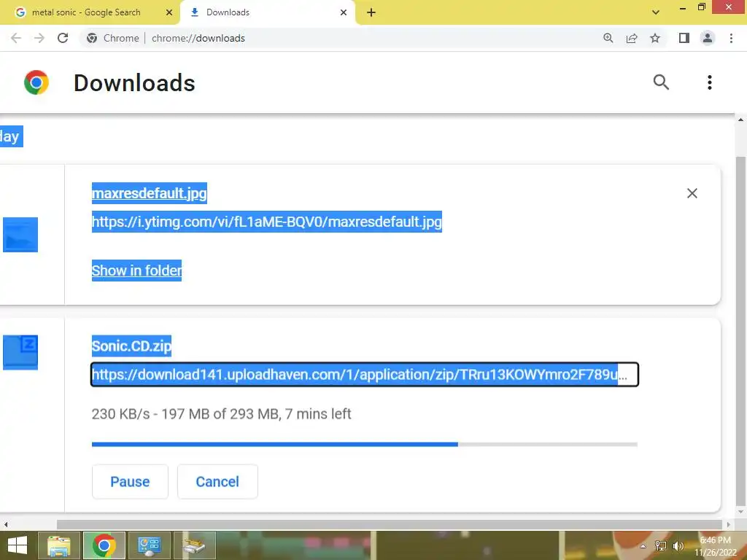
Task: Close the Downloads tab
Action: pyautogui.click(x=344, y=12)
